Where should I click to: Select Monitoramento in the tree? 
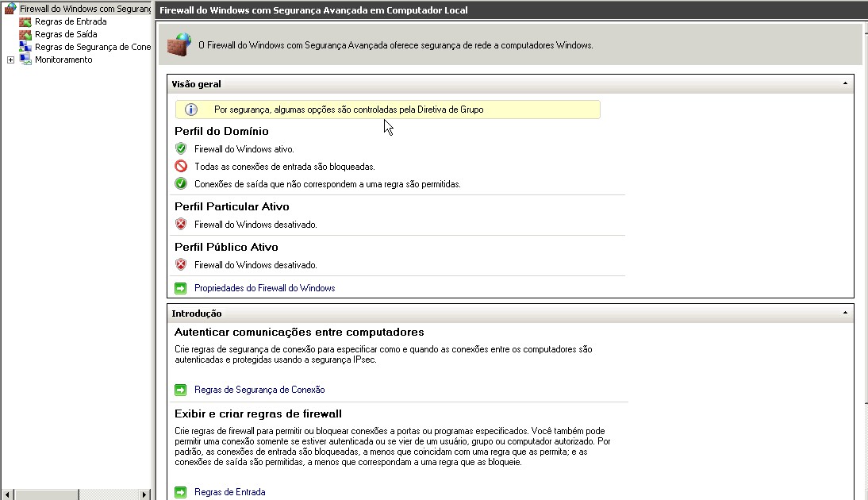pyautogui.click(x=63, y=60)
